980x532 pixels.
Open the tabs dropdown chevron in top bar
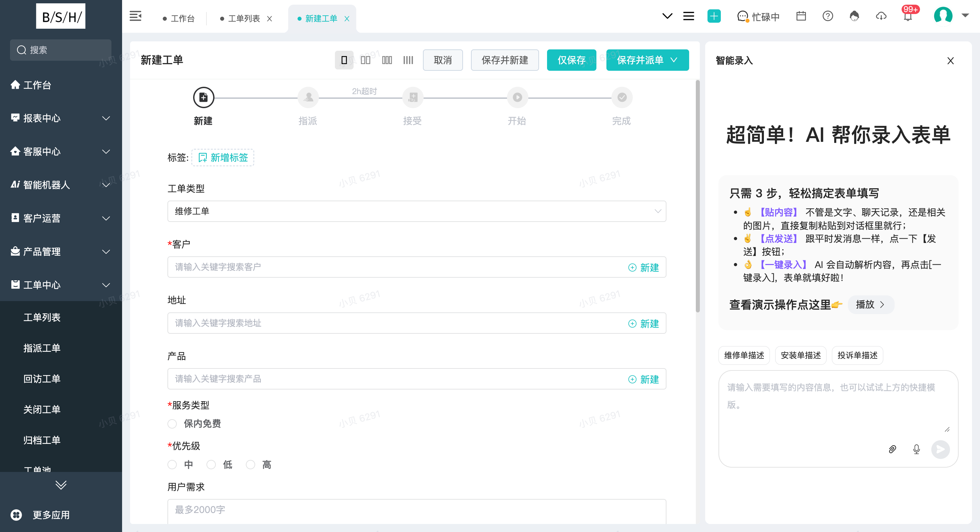click(x=667, y=16)
